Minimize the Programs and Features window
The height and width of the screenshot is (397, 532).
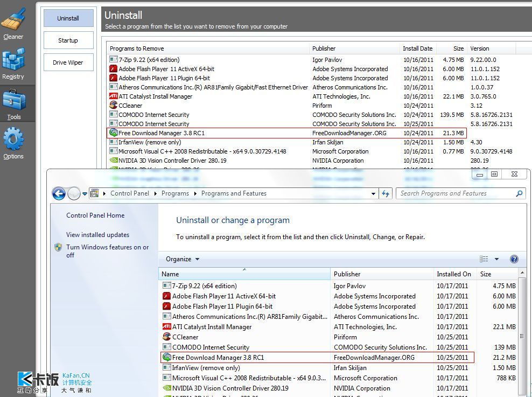click(x=480, y=174)
